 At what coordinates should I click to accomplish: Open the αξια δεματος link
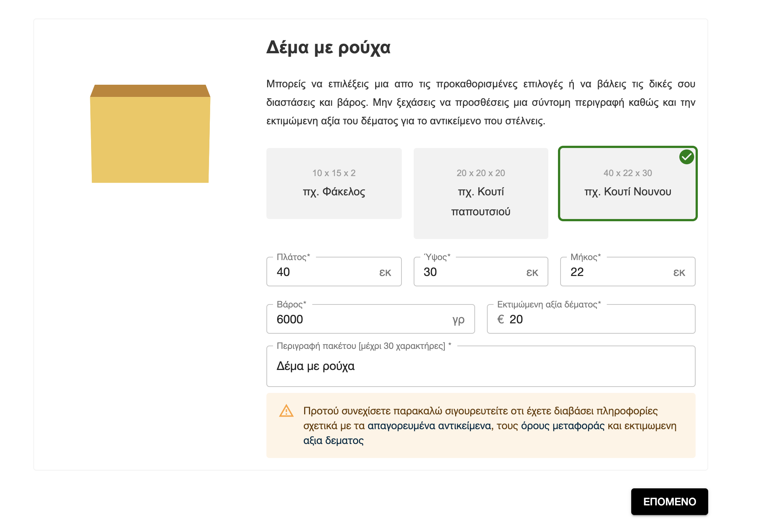(333, 441)
